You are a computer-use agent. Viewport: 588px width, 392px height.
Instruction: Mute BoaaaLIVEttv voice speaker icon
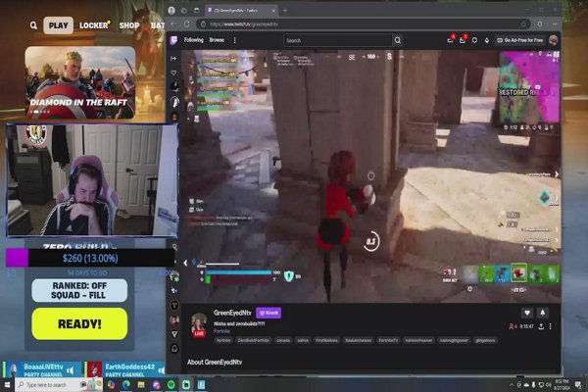71,370
